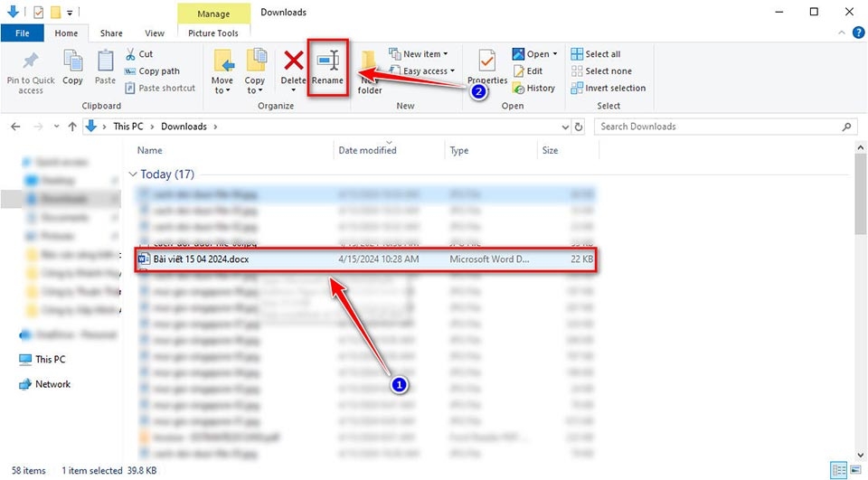Viewport: 868px width, 480px height.
Task: Open the Open dropdown arrow
Action: coord(554,54)
